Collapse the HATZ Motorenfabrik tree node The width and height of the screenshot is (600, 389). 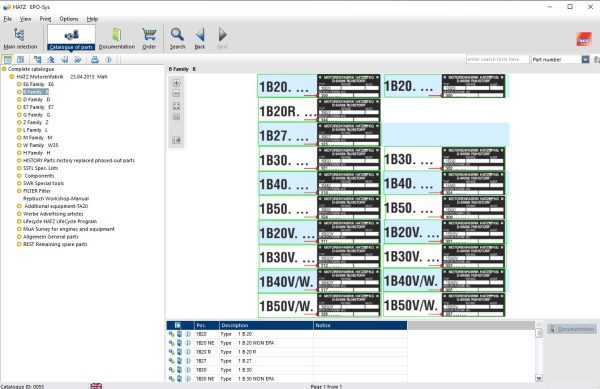(x=11, y=77)
